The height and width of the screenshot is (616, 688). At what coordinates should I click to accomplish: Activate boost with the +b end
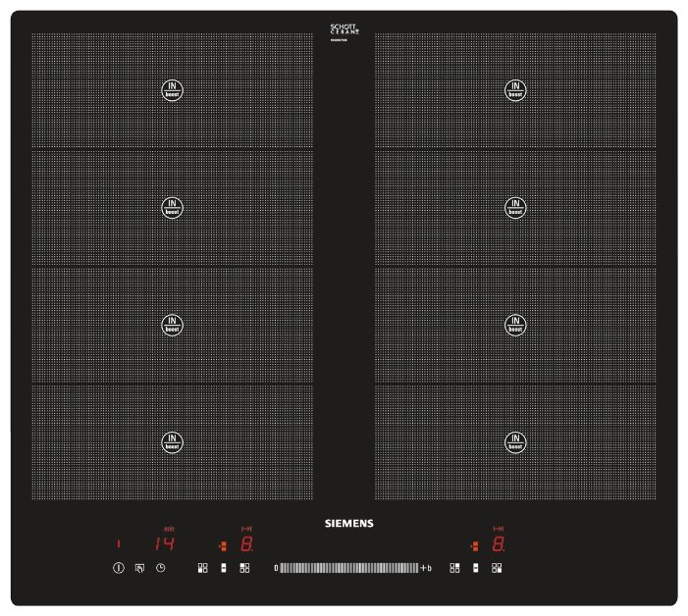tap(426, 568)
